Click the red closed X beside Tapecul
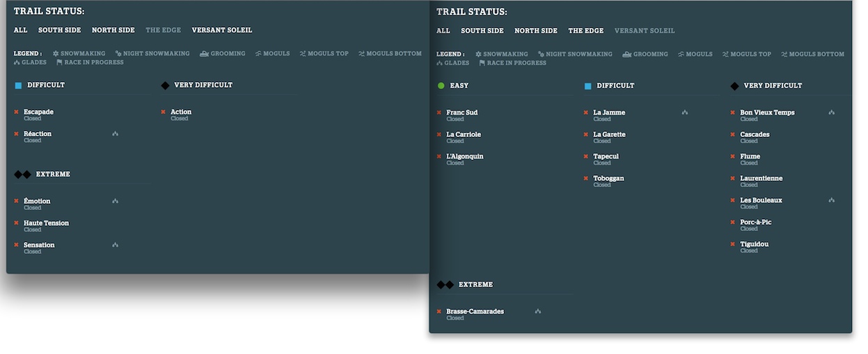This screenshot has height=354, width=868. pos(586,156)
